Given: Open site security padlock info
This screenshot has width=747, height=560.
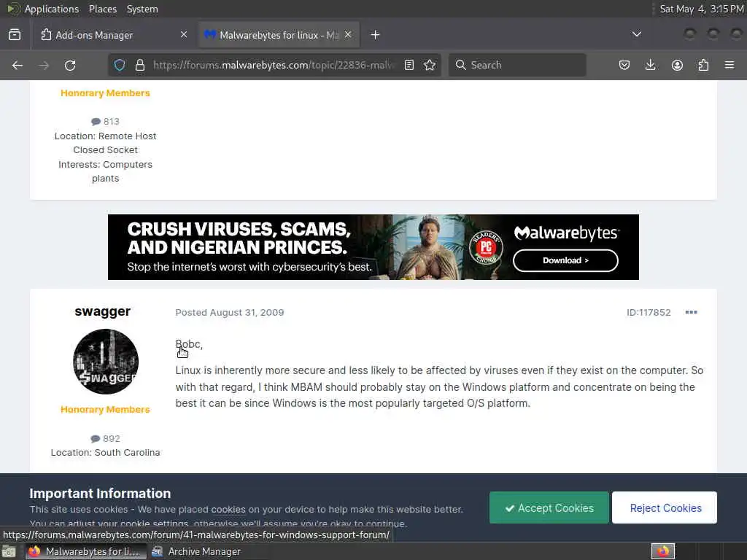Looking at the screenshot, I should (139, 65).
